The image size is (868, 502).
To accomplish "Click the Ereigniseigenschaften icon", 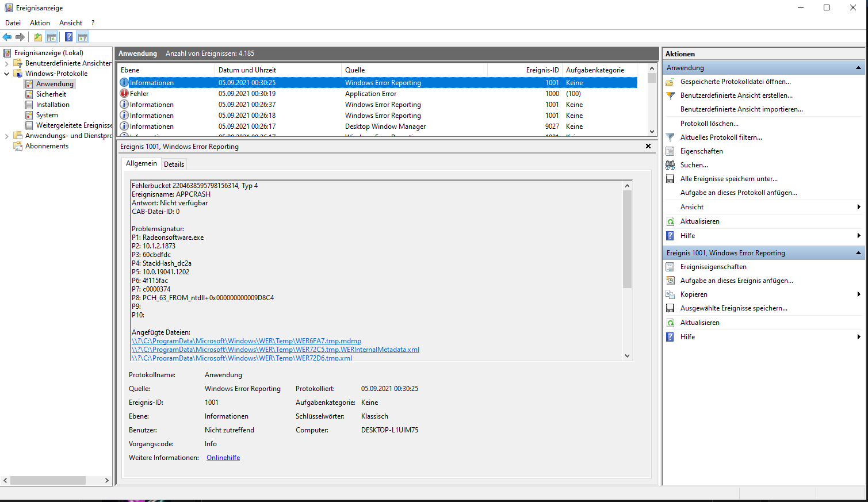I will point(670,267).
